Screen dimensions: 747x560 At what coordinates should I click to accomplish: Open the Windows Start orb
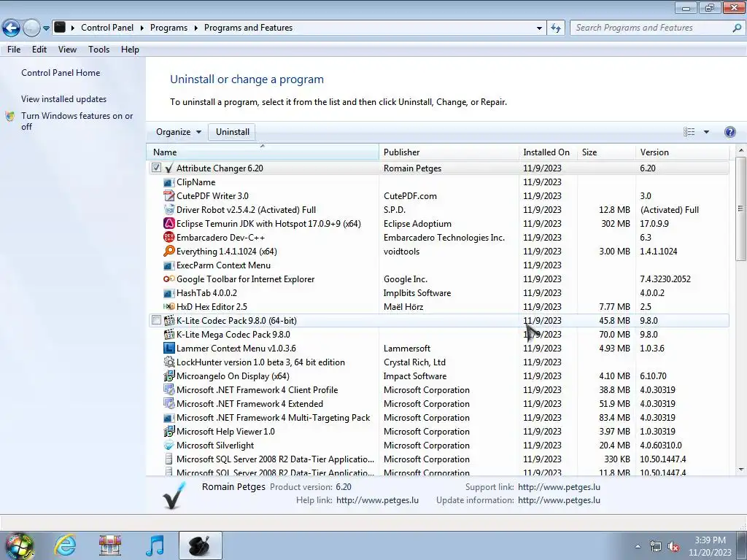[19, 545]
